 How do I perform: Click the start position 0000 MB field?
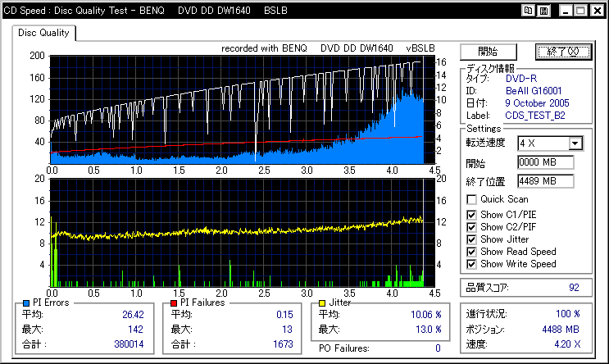(x=546, y=162)
